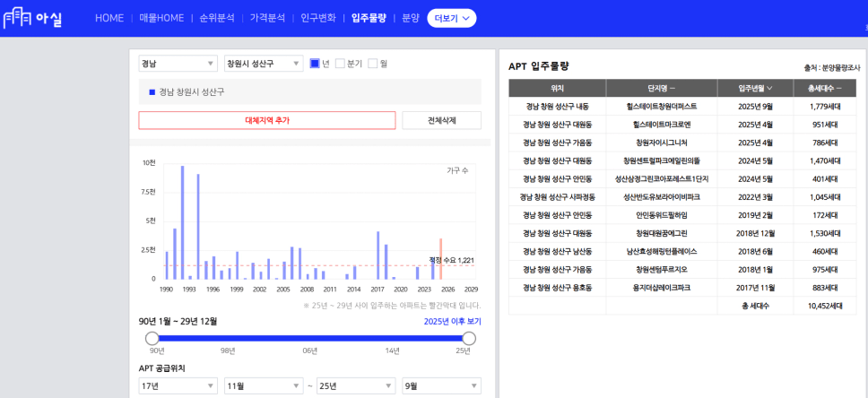Click the 172세대 household count cell

pos(824,215)
